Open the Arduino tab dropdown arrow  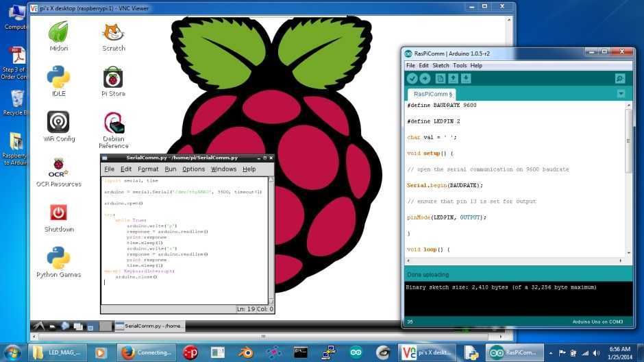tap(621, 94)
